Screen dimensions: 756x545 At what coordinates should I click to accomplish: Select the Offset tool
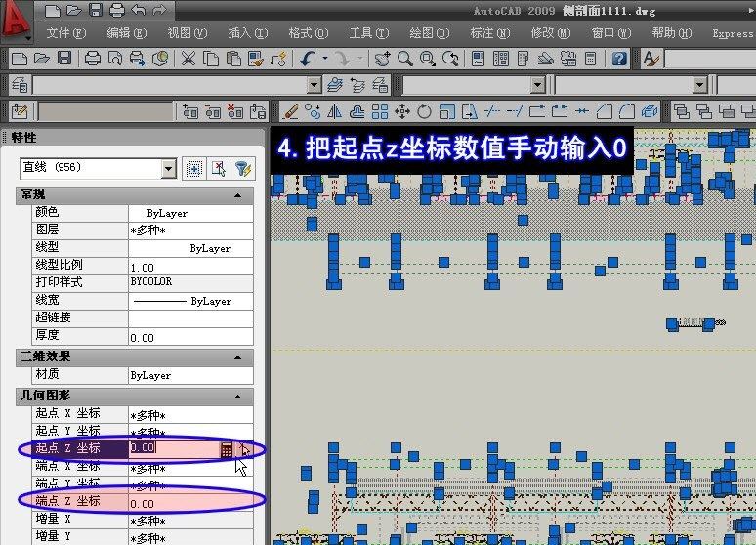click(x=357, y=111)
